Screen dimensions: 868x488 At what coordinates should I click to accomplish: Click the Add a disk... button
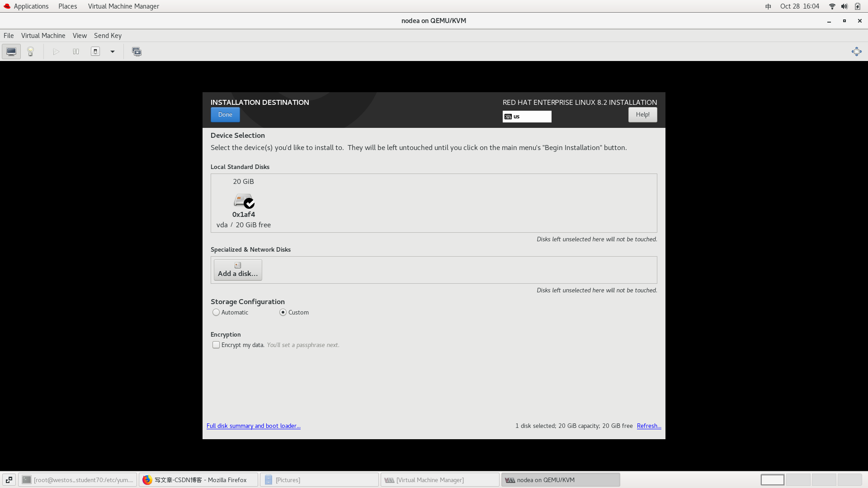(238, 270)
